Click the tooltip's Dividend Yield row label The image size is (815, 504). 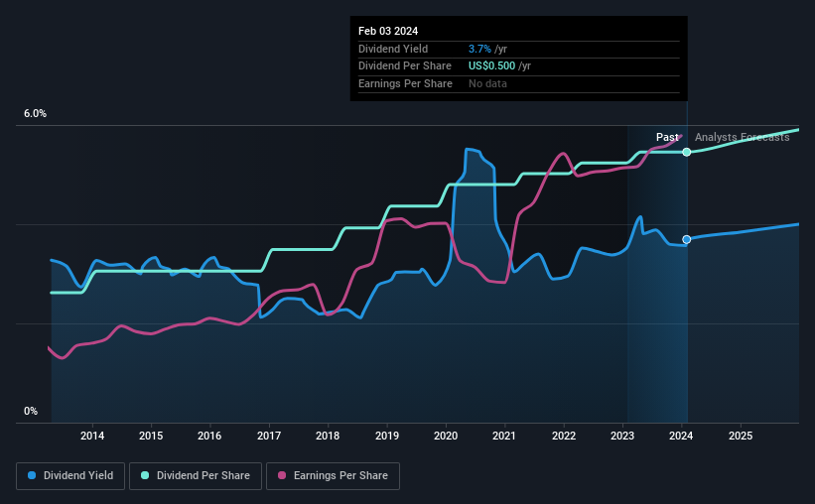click(x=393, y=49)
